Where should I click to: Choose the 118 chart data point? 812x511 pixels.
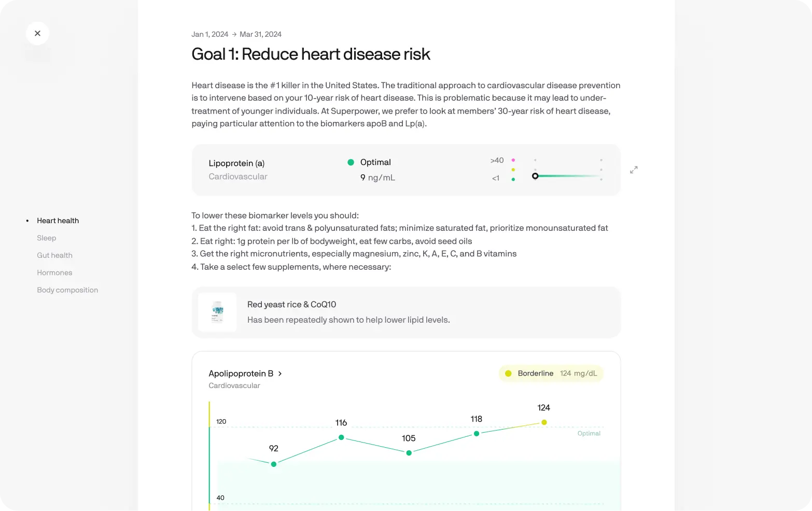click(x=477, y=434)
